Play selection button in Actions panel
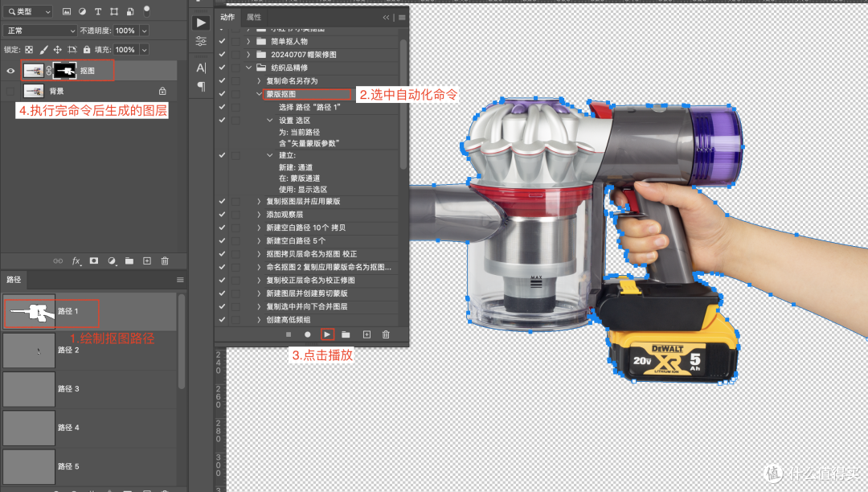The width and height of the screenshot is (868, 492). pos(327,334)
